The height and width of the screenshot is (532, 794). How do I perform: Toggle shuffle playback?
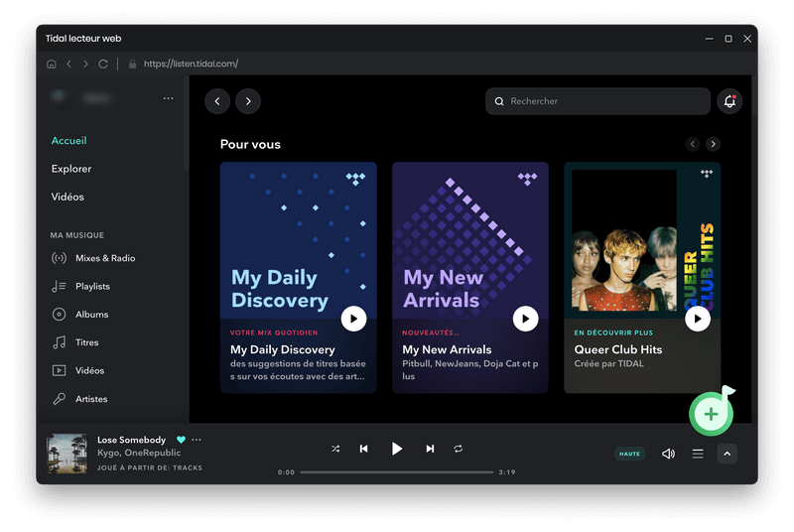pyautogui.click(x=335, y=449)
